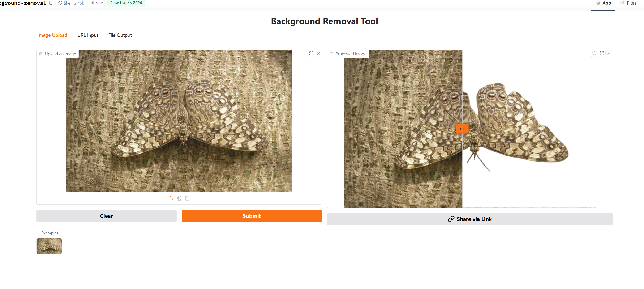Click the paste from clipboard icon

188,198
